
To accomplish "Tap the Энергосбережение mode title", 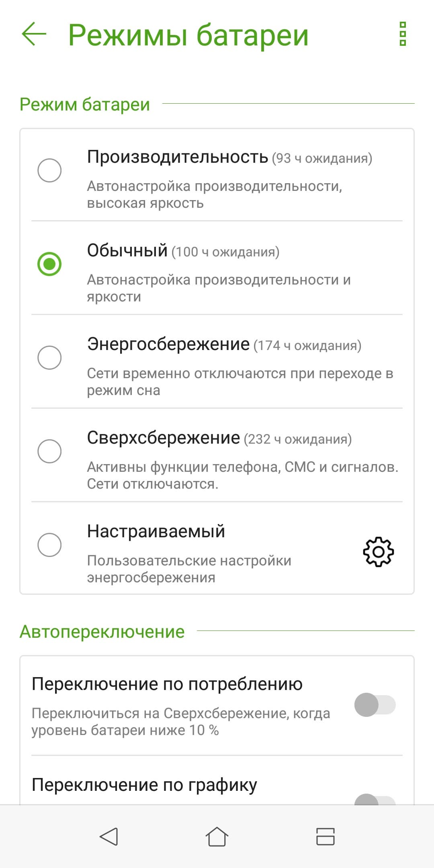I will [x=168, y=344].
